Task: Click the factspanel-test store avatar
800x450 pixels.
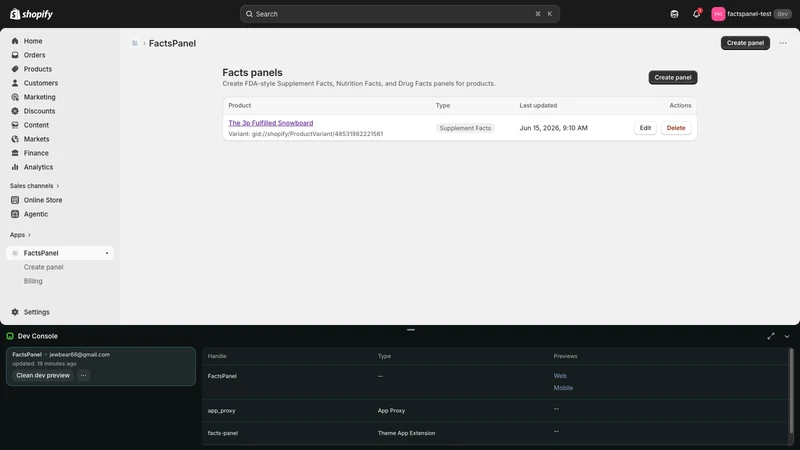Action: click(x=718, y=14)
